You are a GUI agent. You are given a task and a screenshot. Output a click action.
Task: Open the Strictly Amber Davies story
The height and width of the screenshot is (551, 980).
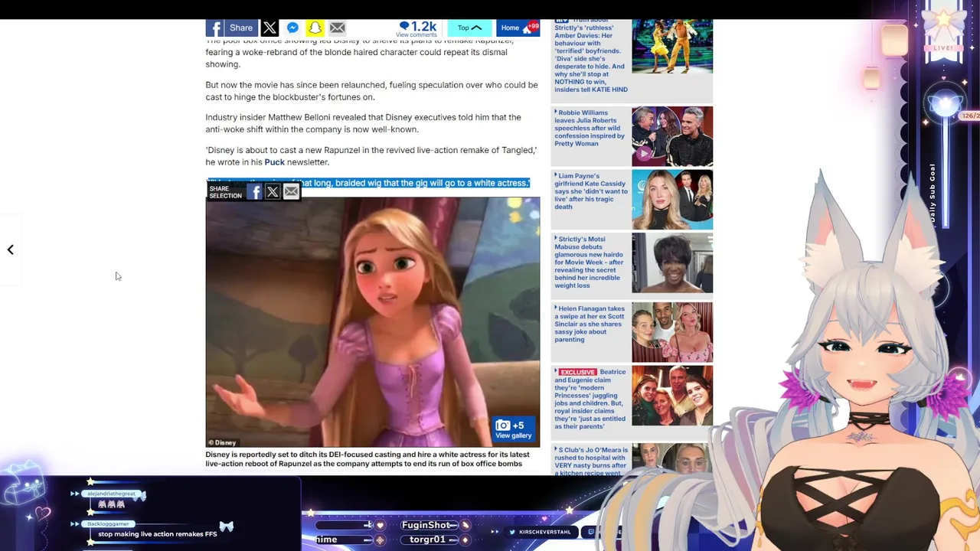point(590,57)
